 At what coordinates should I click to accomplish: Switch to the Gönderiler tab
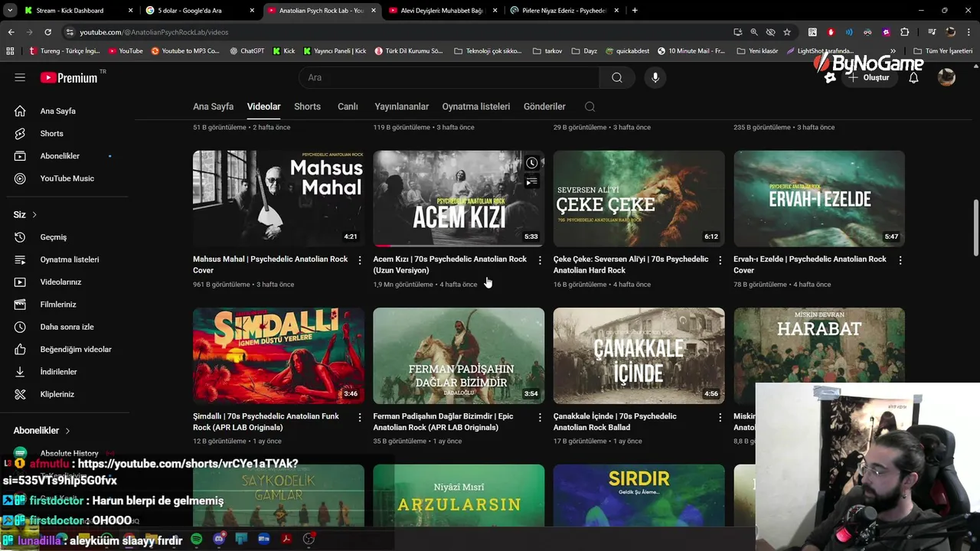[x=544, y=106]
